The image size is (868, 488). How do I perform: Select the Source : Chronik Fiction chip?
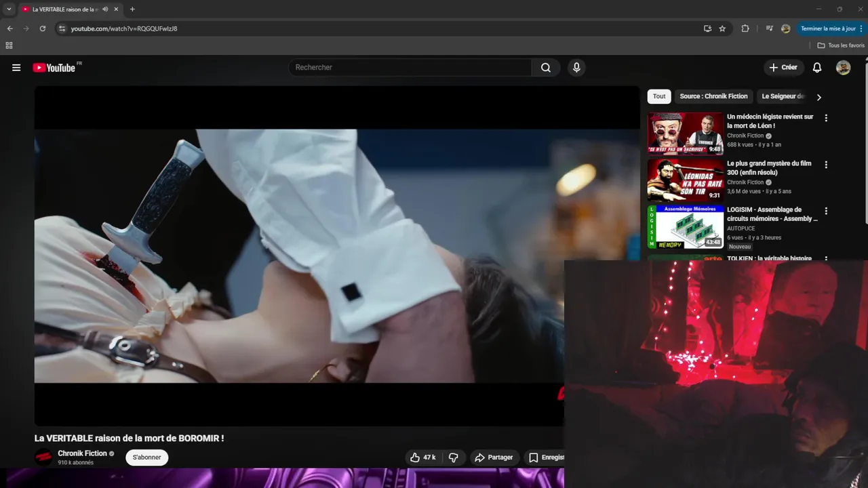[x=713, y=96]
